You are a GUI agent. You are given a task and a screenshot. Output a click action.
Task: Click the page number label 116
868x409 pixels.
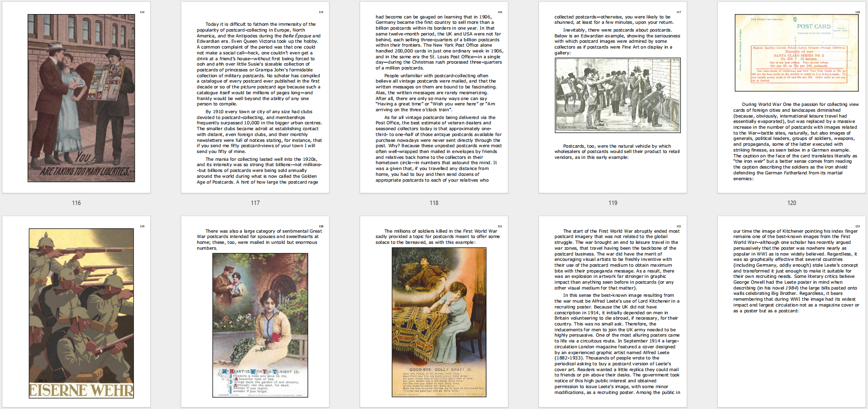(x=76, y=203)
